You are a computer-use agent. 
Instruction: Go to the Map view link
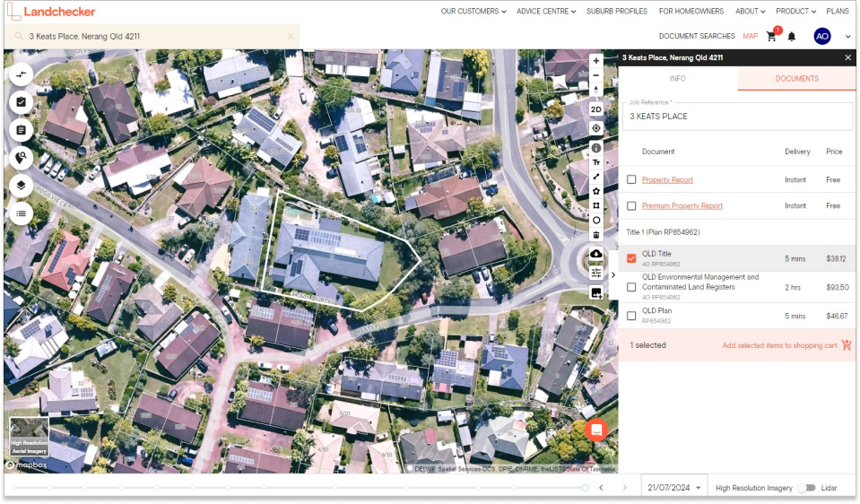(x=750, y=36)
